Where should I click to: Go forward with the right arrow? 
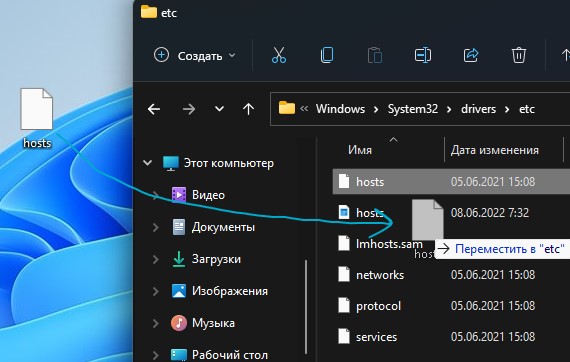point(189,109)
